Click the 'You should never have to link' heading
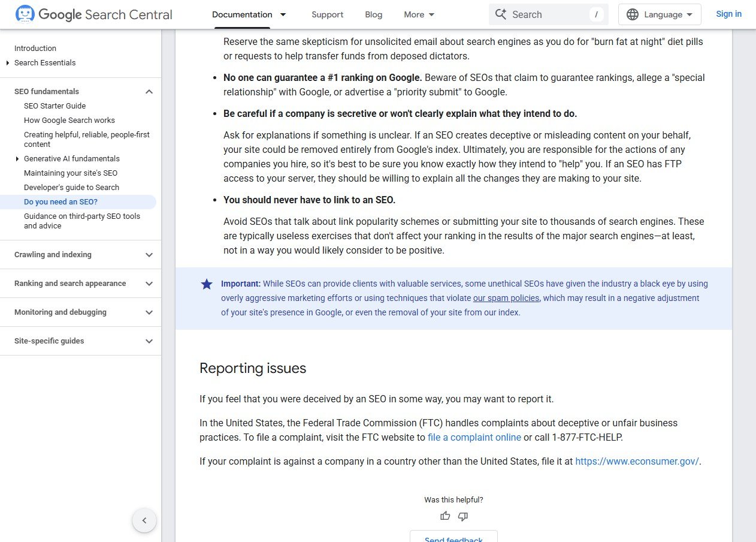This screenshot has width=756, height=542. coord(309,200)
